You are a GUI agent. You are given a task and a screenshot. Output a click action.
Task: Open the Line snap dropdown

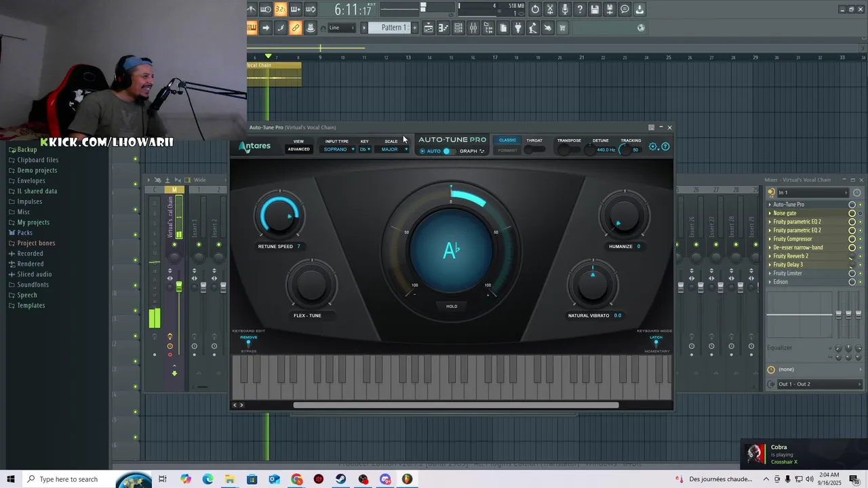tap(342, 28)
